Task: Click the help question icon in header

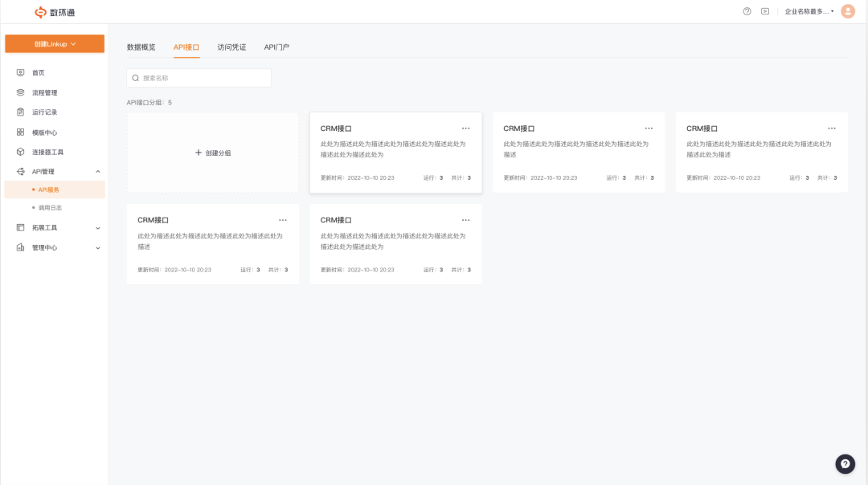Action: tap(747, 11)
